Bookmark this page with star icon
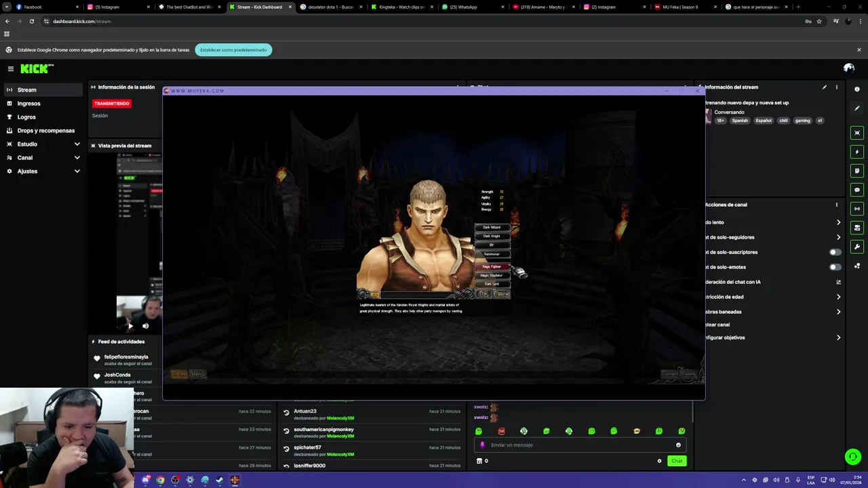Image resolution: width=868 pixels, height=488 pixels. (x=819, y=21)
